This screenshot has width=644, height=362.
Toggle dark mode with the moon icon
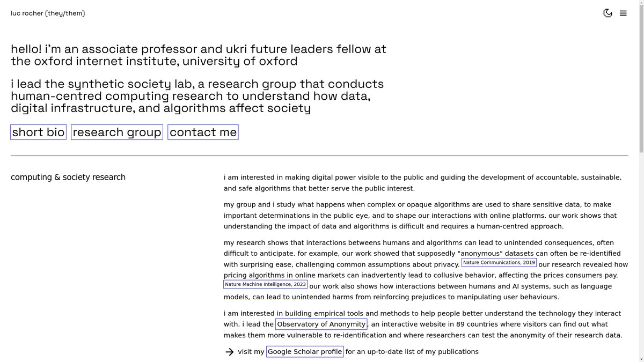[608, 13]
